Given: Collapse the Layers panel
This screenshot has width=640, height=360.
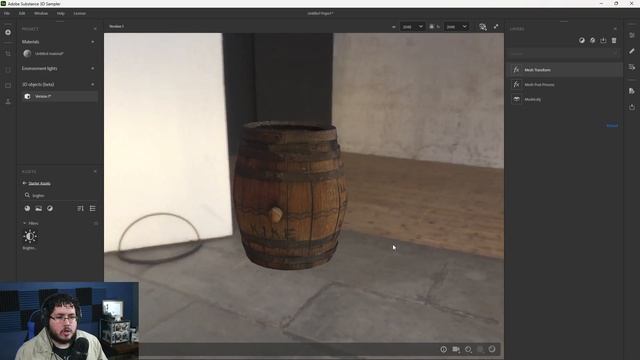Looking at the screenshot, I should point(615,29).
